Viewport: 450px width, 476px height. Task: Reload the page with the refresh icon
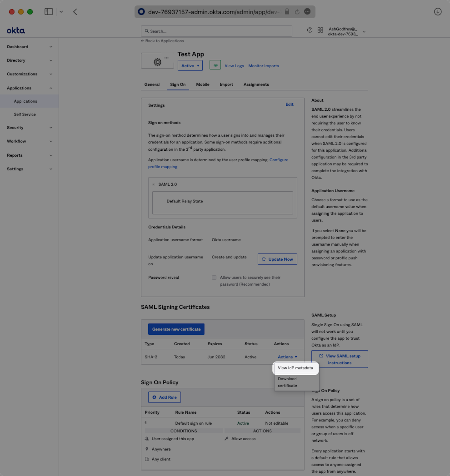point(297,12)
